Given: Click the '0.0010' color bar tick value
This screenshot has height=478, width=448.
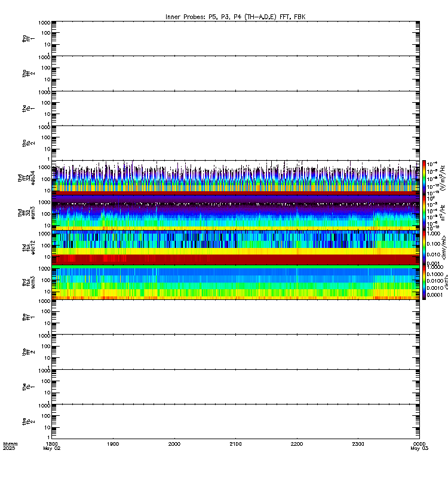Looking at the screenshot, I should pyautogui.click(x=435, y=288).
